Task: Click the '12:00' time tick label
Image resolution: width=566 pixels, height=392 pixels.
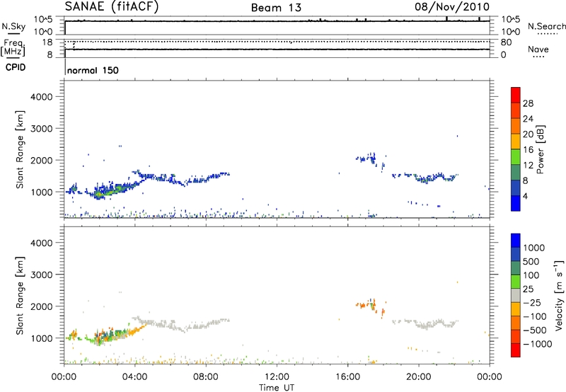Action: pyautogui.click(x=277, y=377)
